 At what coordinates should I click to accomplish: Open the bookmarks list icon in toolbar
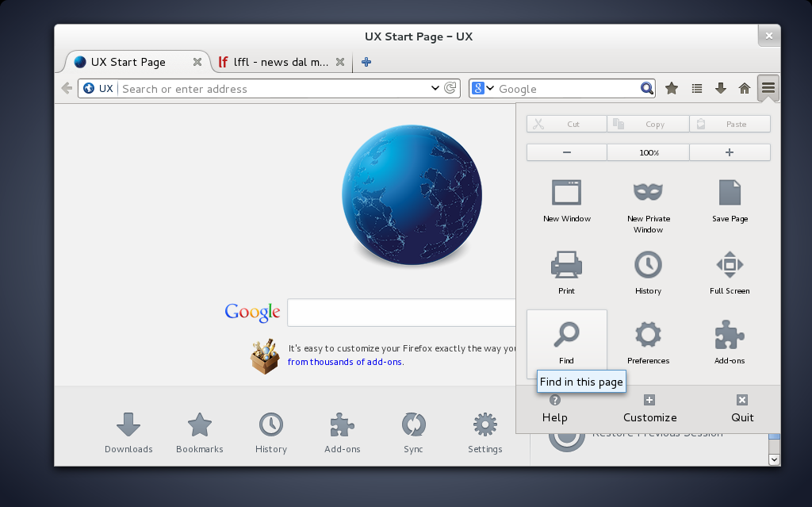[x=696, y=89]
